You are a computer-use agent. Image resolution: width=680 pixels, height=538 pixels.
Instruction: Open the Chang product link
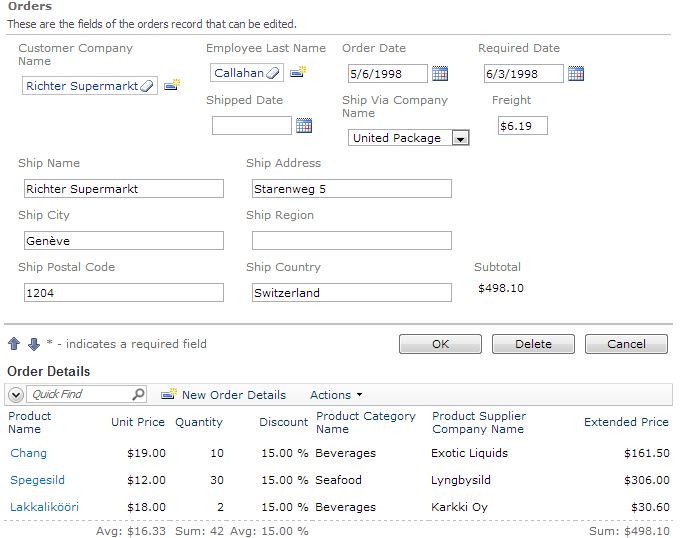click(x=28, y=453)
